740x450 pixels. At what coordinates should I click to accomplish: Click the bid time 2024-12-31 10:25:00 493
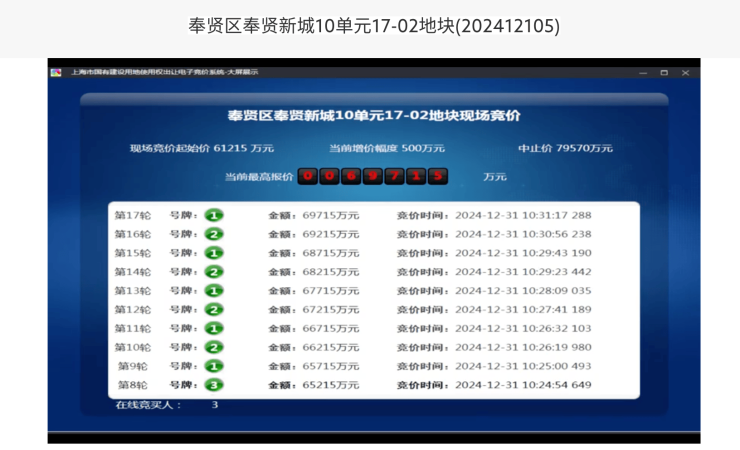[523, 367]
